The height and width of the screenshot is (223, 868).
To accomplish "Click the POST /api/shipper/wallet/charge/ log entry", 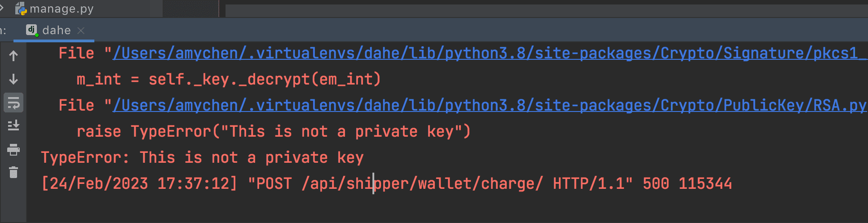I will 395,184.
